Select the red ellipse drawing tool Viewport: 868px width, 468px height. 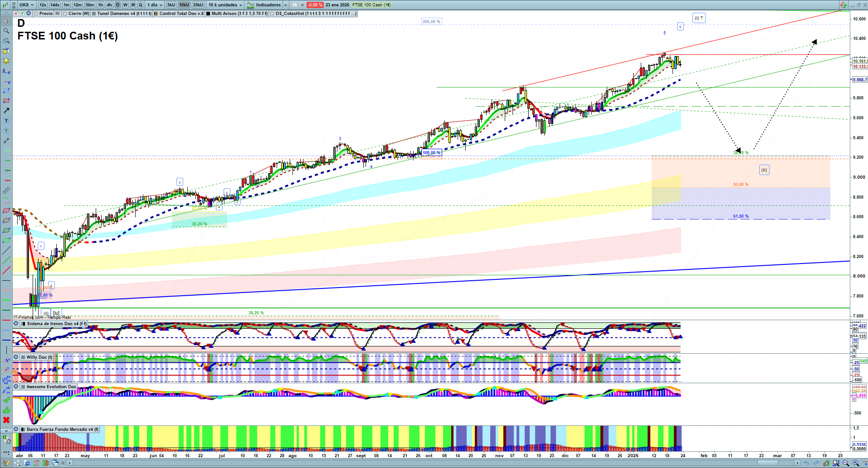click(x=6, y=210)
